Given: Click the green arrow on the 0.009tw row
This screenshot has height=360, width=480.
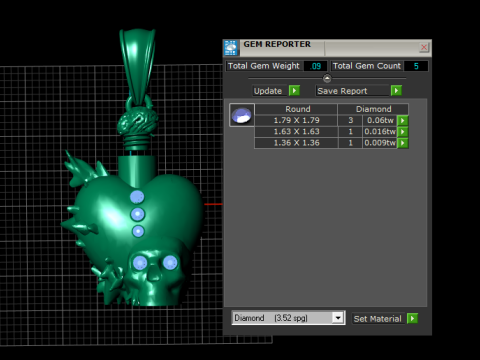Looking at the screenshot, I should (403, 143).
